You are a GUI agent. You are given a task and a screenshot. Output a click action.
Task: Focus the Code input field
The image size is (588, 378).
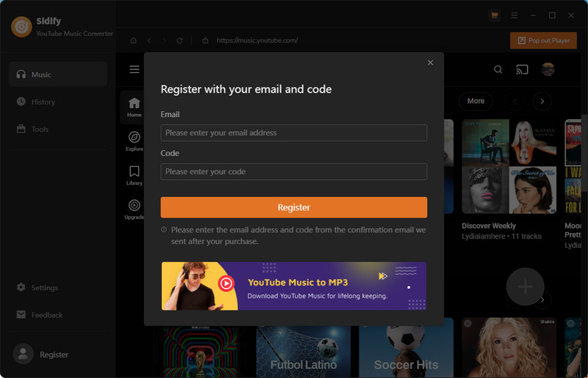pos(293,171)
